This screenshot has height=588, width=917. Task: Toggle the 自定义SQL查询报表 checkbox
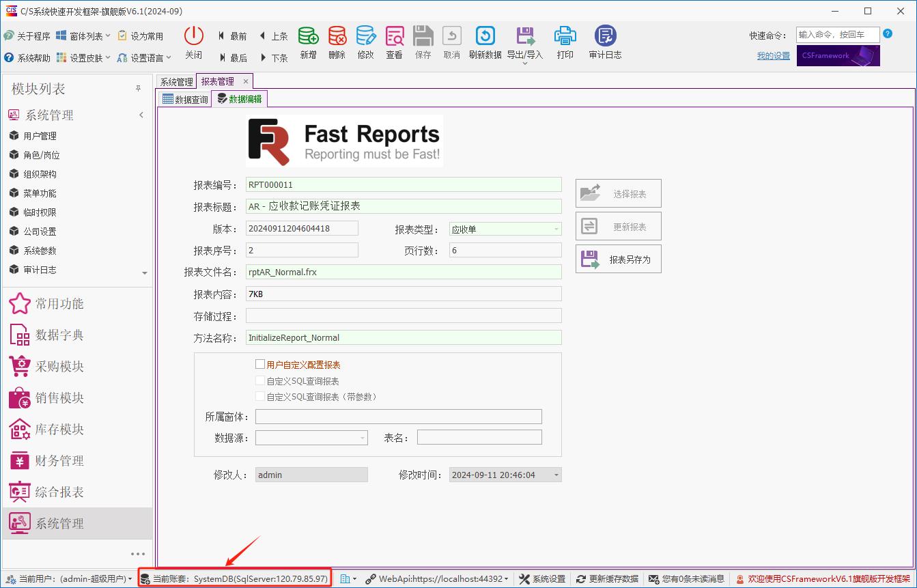click(x=260, y=381)
